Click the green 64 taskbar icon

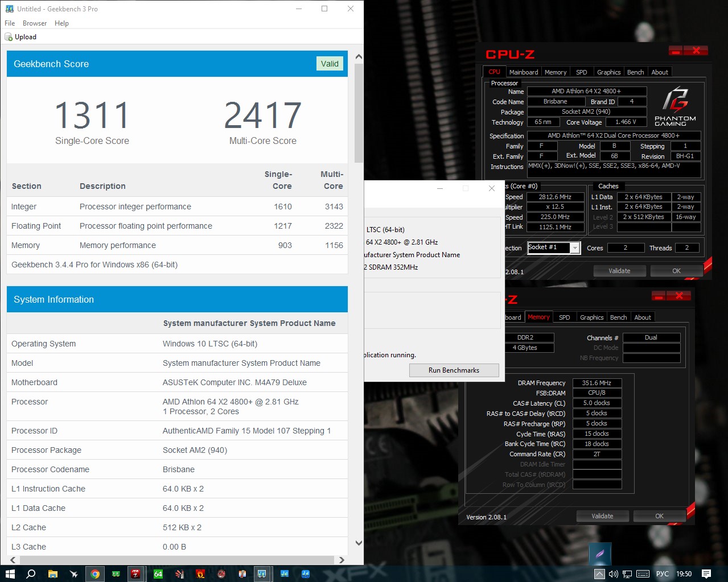[158, 573]
